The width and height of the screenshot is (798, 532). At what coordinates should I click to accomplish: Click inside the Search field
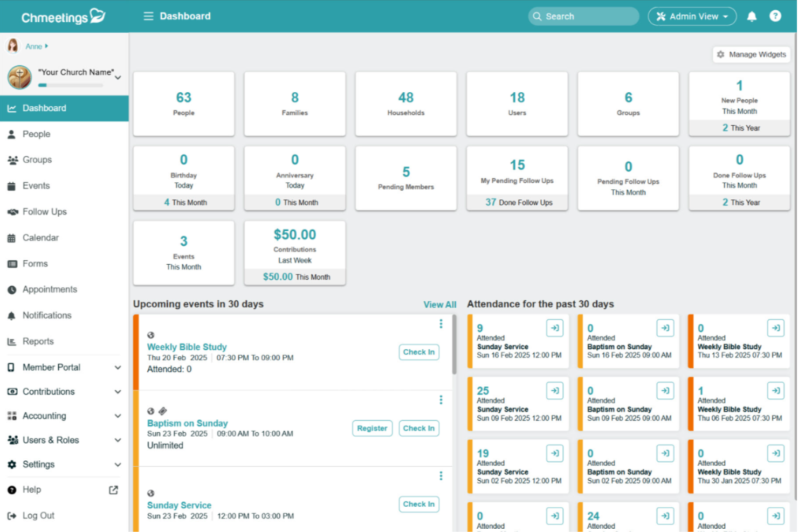pyautogui.click(x=583, y=16)
